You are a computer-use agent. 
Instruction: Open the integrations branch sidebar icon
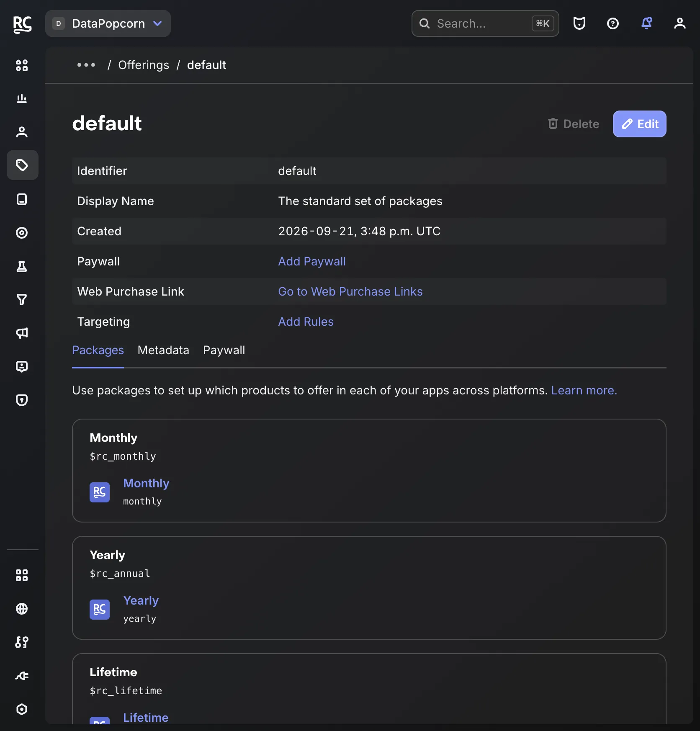pos(22,642)
